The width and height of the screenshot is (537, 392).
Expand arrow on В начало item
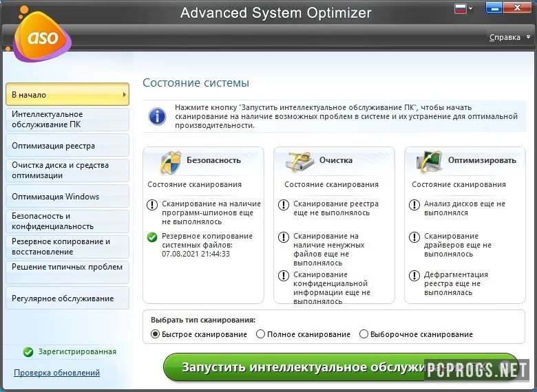[x=125, y=94]
